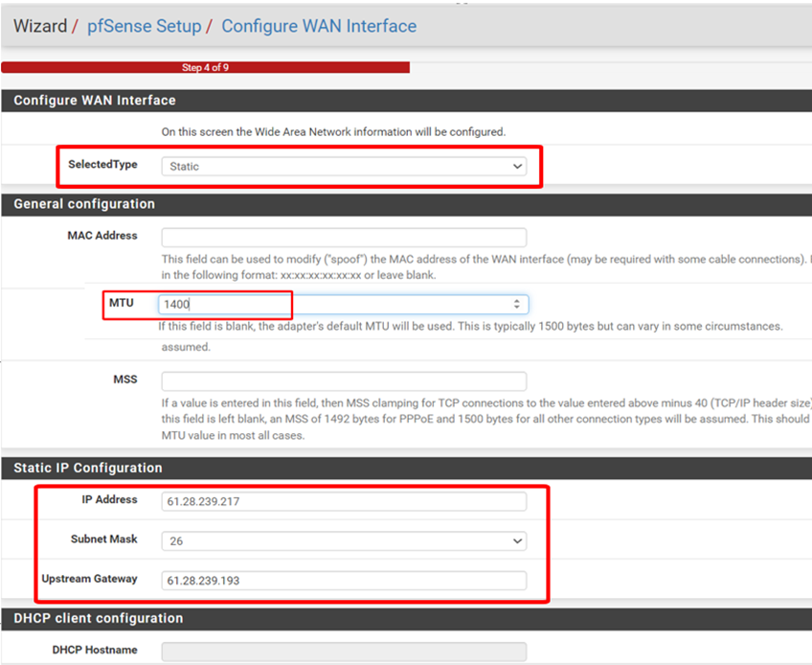Viewport: 812px width, 665px height.
Task: Click the DHCP client configuration section header
Action: [x=98, y=618]
